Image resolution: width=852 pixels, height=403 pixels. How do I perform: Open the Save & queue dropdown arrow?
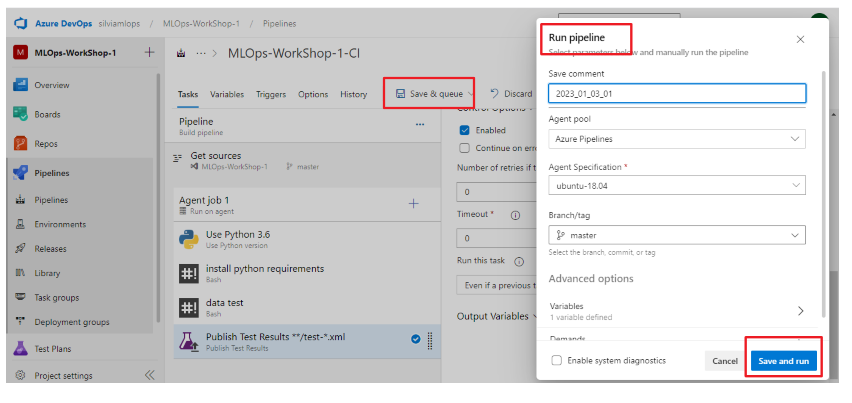[x=470, y=94]
